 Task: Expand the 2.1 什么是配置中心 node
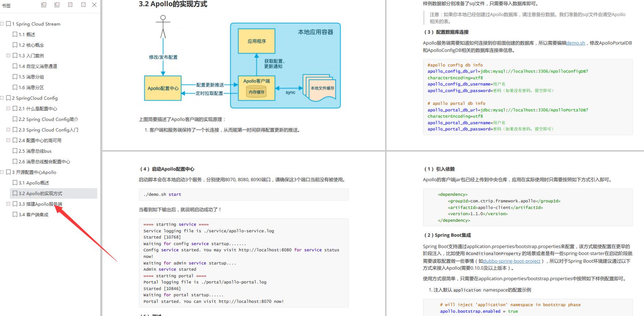(8, 108)
